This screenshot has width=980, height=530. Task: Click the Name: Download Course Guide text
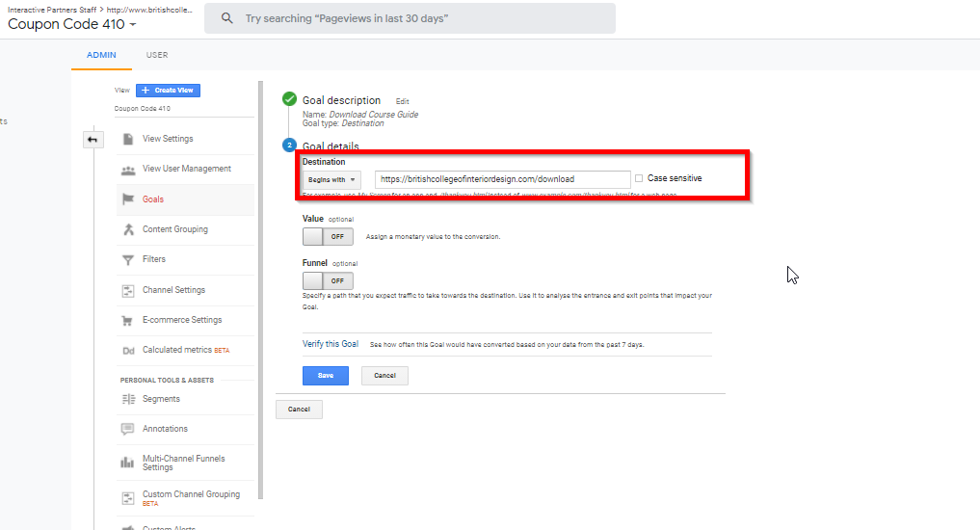(x=360, y=115)
